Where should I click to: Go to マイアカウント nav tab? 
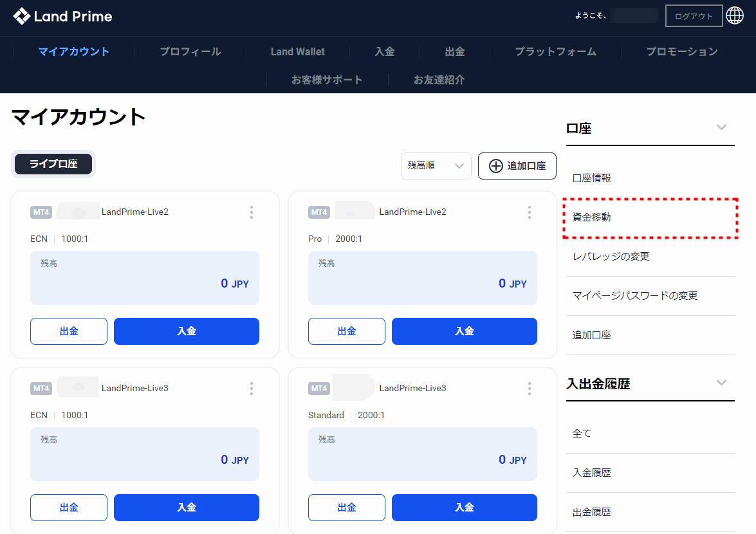tap(74, 51)
